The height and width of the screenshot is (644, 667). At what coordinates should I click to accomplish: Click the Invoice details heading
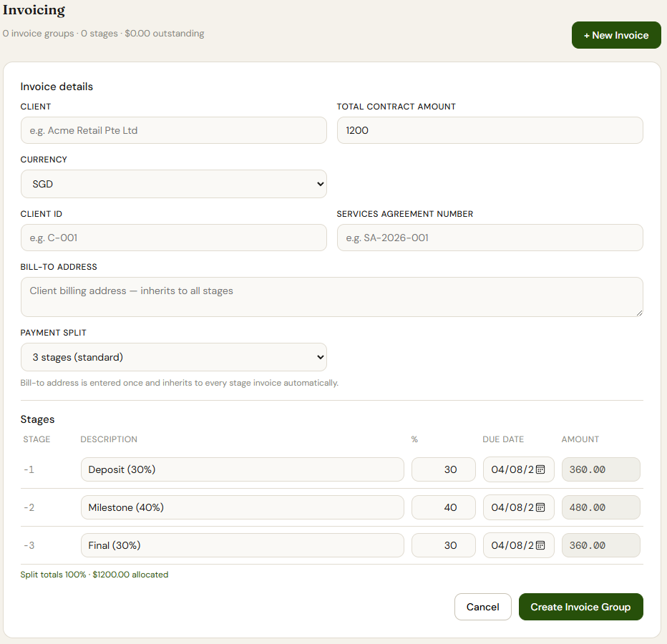click(x=57, y=87)
